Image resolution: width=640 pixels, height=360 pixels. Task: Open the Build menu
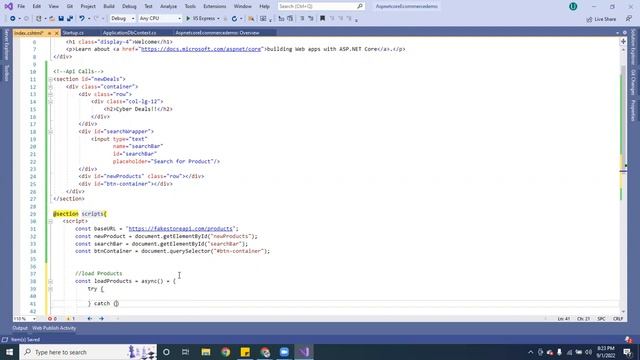pos(109,7)
